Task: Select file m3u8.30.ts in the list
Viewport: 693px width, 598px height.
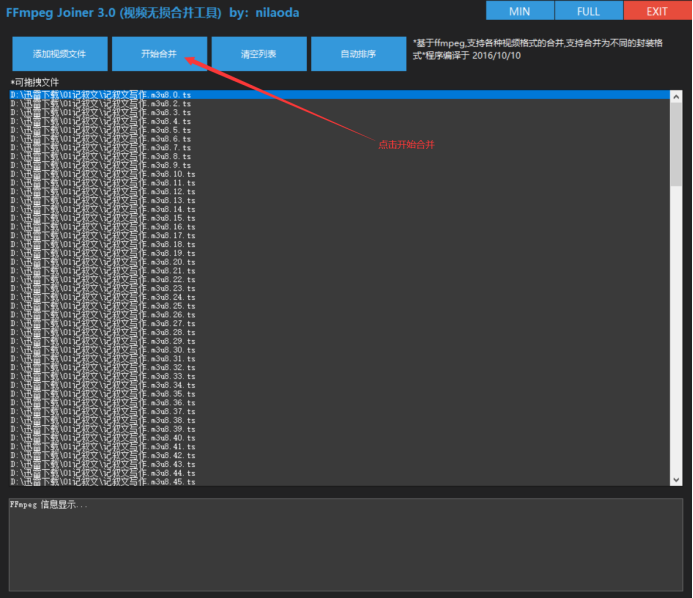Action: click(339, 350)
